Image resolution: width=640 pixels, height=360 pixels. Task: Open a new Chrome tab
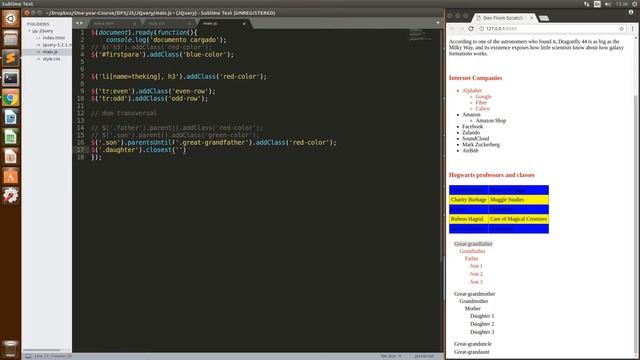(x=544, y=18)
